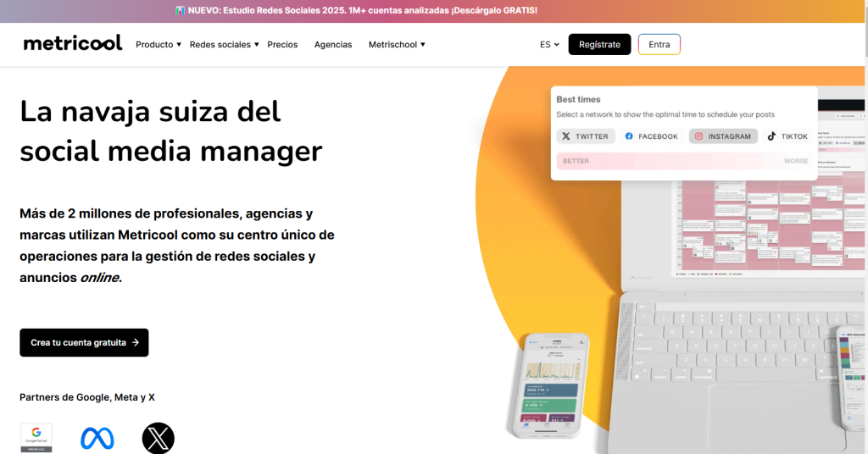Click the Meta logo icon
The height and width of the screenshot is (454, 868).
pos(97,438)
